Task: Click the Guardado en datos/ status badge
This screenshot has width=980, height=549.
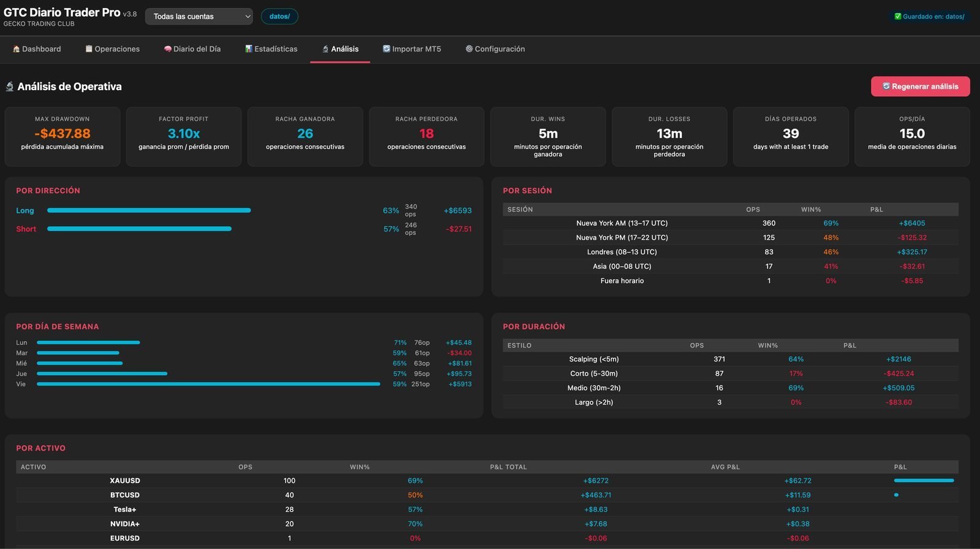Action: 929,17
